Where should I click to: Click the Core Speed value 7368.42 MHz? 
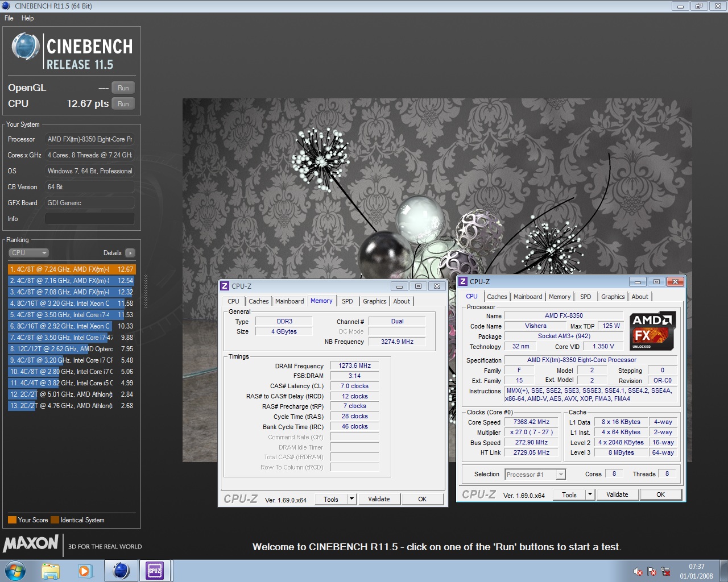pos(531,422)
